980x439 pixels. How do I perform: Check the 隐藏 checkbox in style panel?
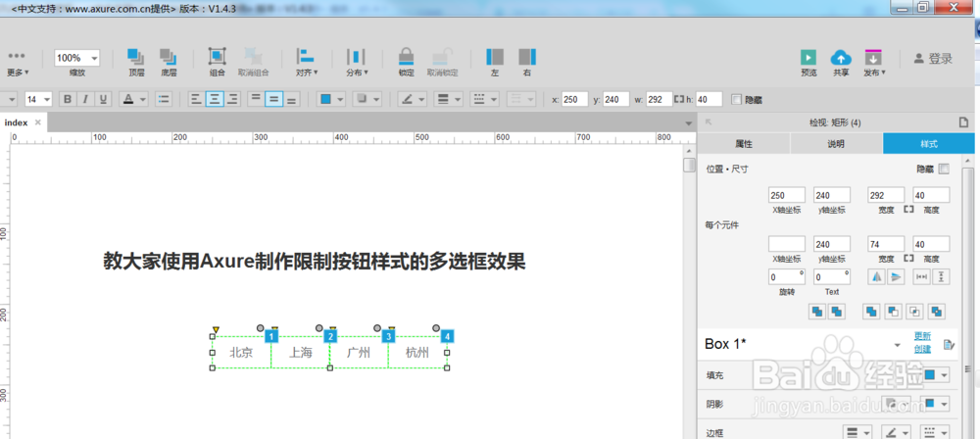coord(944,169)
